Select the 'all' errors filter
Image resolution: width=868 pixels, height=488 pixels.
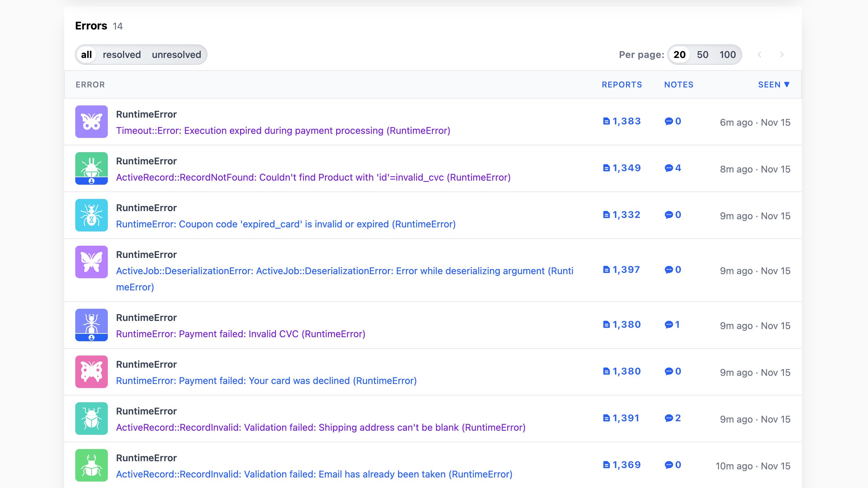click(x=86, y=55)
